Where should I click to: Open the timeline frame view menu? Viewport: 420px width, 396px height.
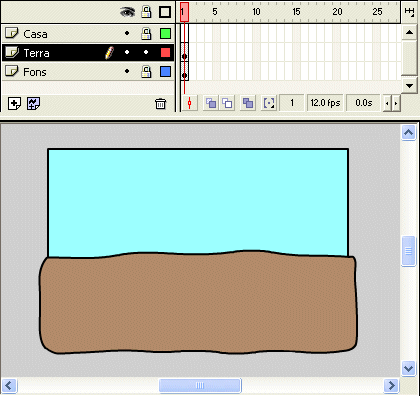click(409, 12)
